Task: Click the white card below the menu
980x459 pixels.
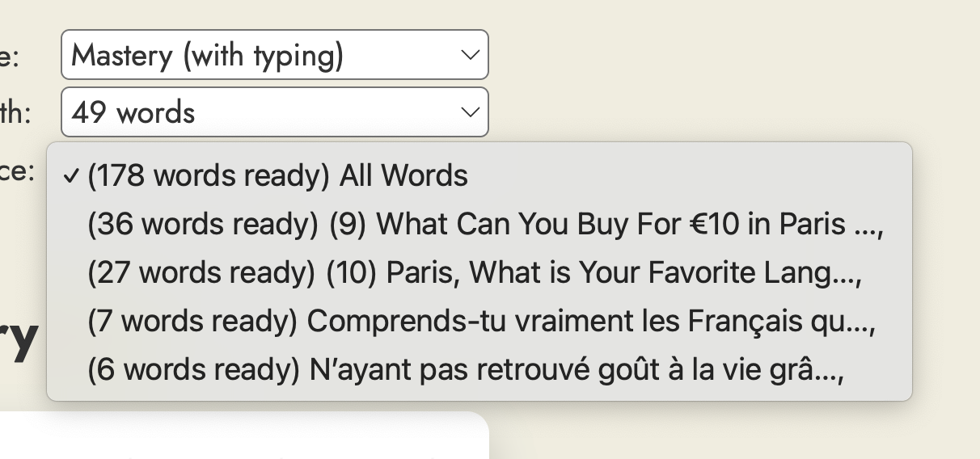Action: 243,436
